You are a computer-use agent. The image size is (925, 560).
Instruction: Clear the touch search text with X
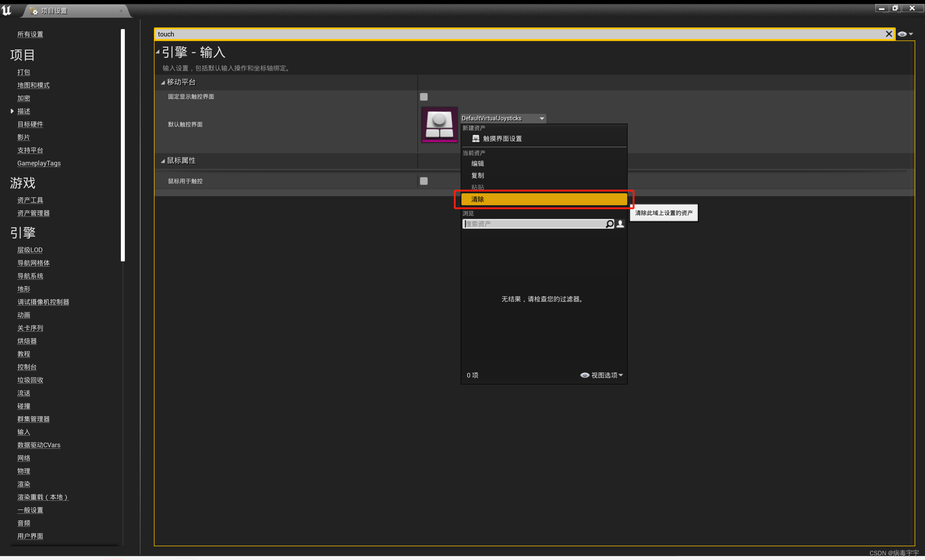[889, 34]
